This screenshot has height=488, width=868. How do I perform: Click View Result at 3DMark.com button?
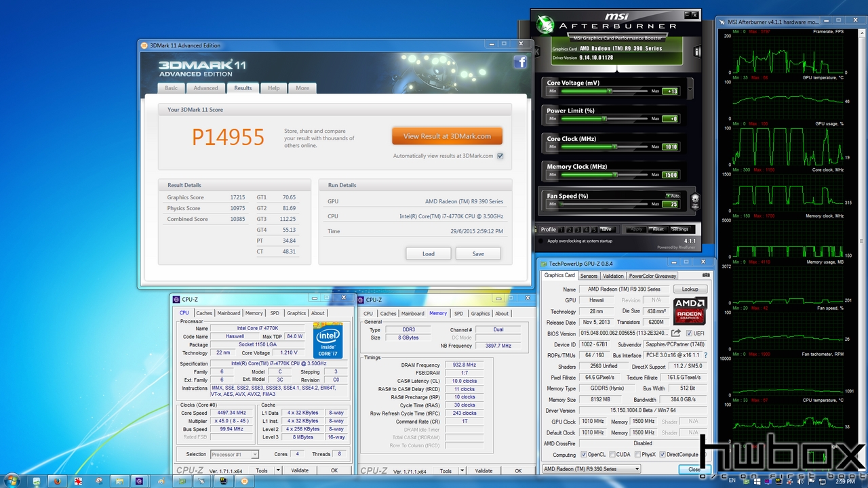[447, 136]
